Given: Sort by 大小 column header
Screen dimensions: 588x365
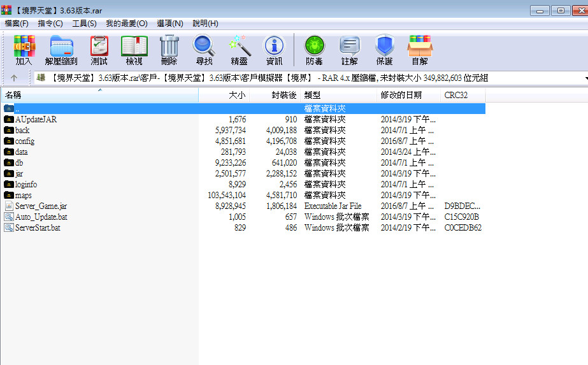Looking at the screenshot, I should click(x=224, y=95).
